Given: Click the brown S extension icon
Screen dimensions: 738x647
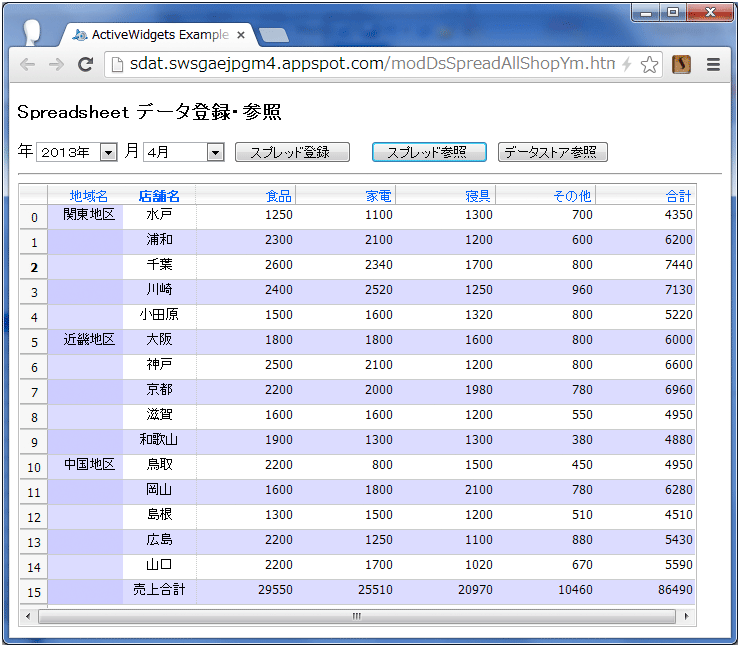Looking at the screenshot, I should tap(681, 64).
